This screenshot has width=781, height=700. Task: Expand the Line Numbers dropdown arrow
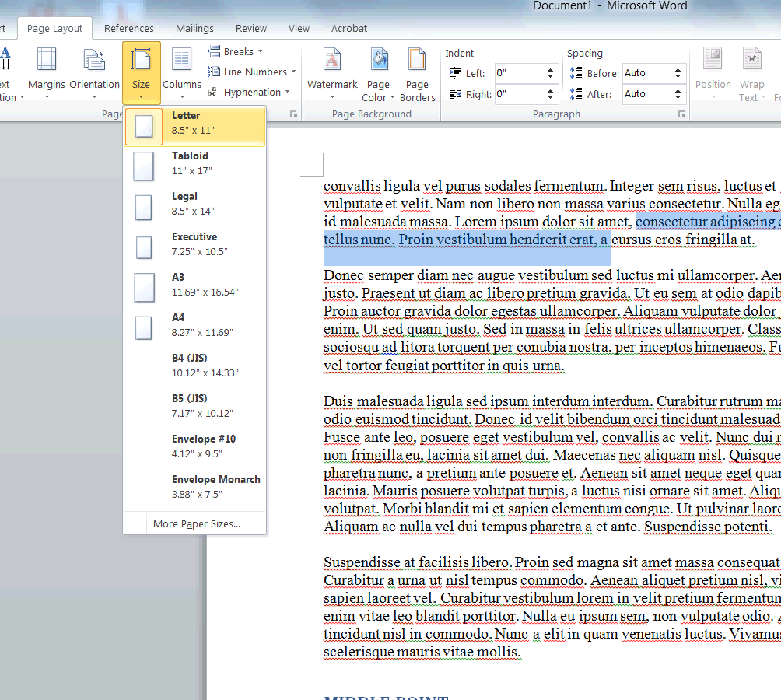(293, 72)
